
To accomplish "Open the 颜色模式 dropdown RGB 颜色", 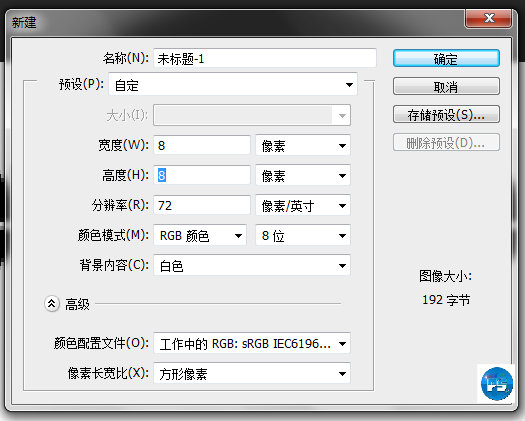I will coord(200,235).
